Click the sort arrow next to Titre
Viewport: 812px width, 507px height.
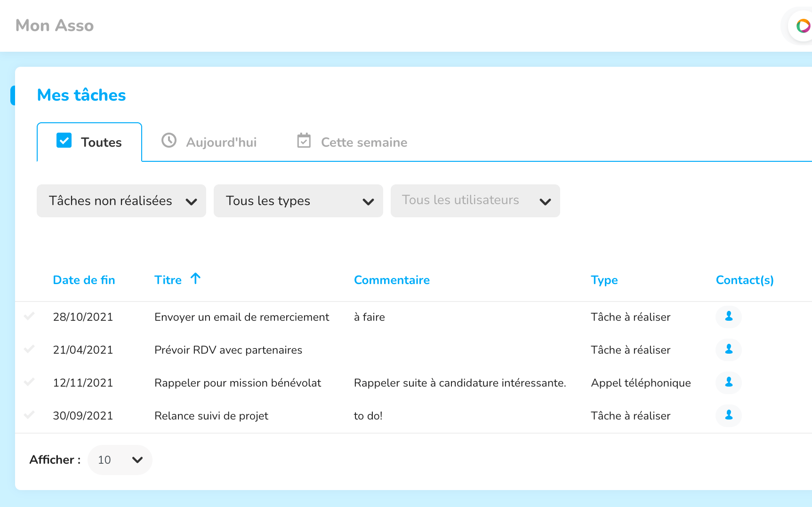[x=195, y=279]
